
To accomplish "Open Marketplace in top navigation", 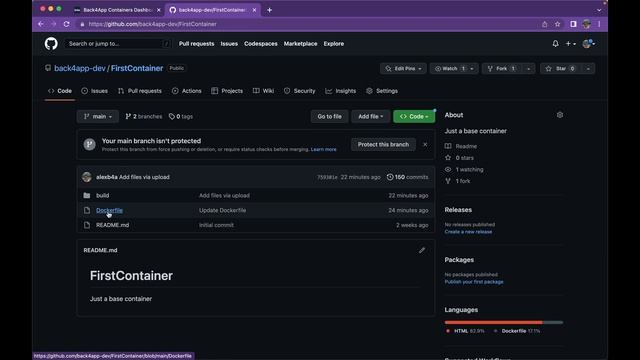I will pos(300,44).
